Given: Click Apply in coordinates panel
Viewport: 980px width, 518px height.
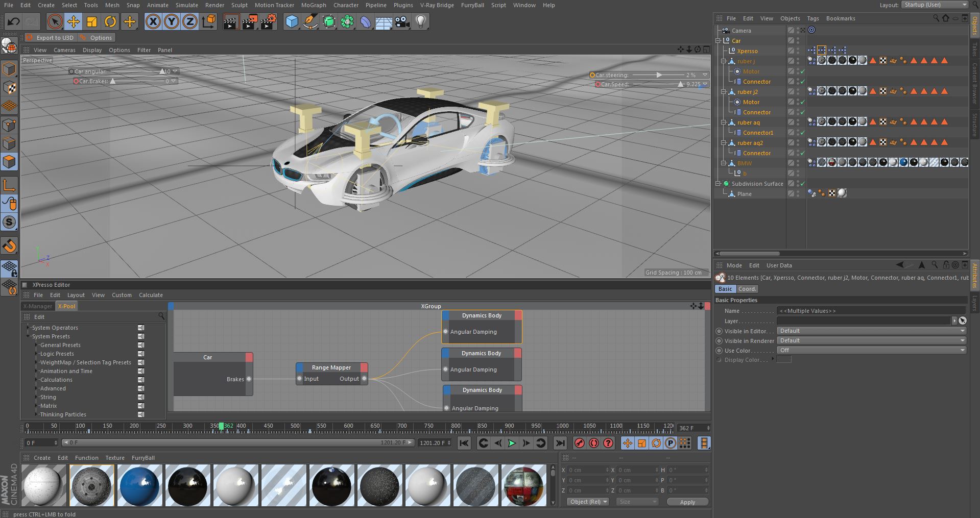Looking at the screenshot, I should (687, 502).
